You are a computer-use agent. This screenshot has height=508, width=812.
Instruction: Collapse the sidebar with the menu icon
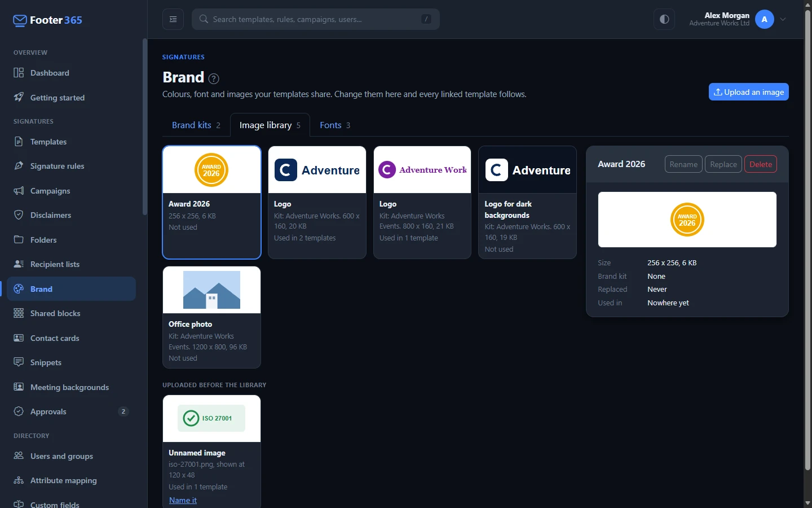click(173, 19)
